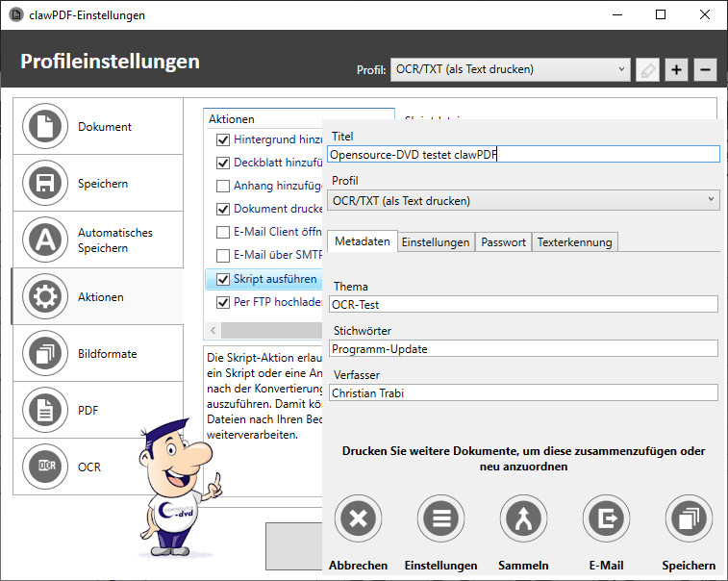Toggle the Per FTP hochladen checkbox

pyautogui.click(x=224, y=302)
